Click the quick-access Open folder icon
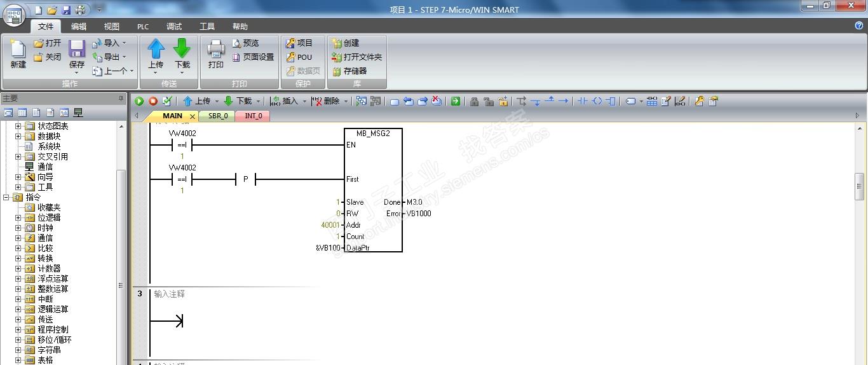Screen dimensions: 868x365 (x=52, y=10)
